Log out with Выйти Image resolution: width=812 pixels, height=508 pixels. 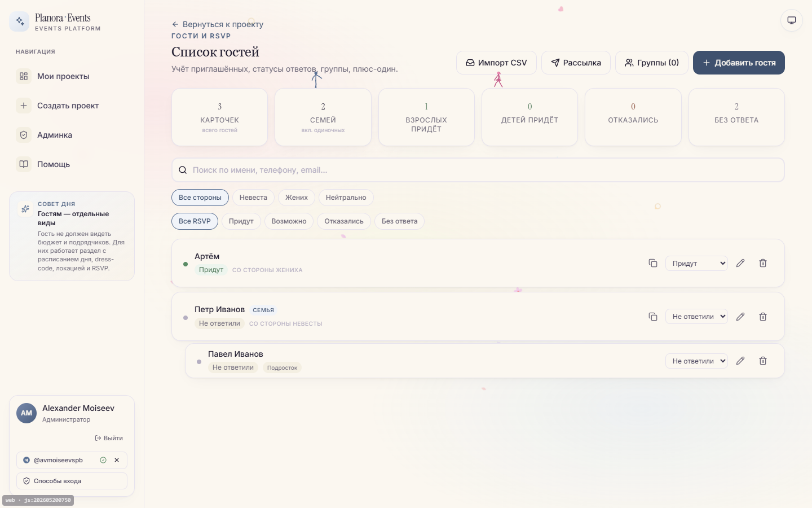[x=109, y=438]
